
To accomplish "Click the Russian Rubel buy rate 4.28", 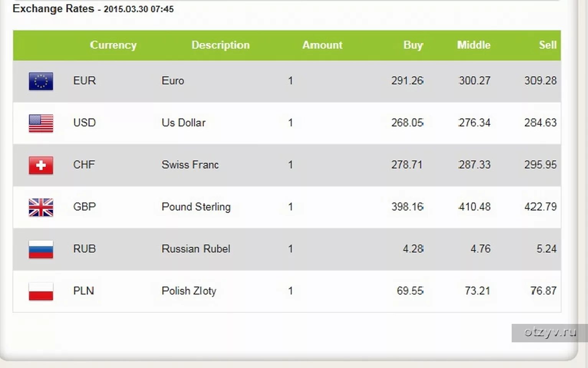I will click(x=413, y=249).
